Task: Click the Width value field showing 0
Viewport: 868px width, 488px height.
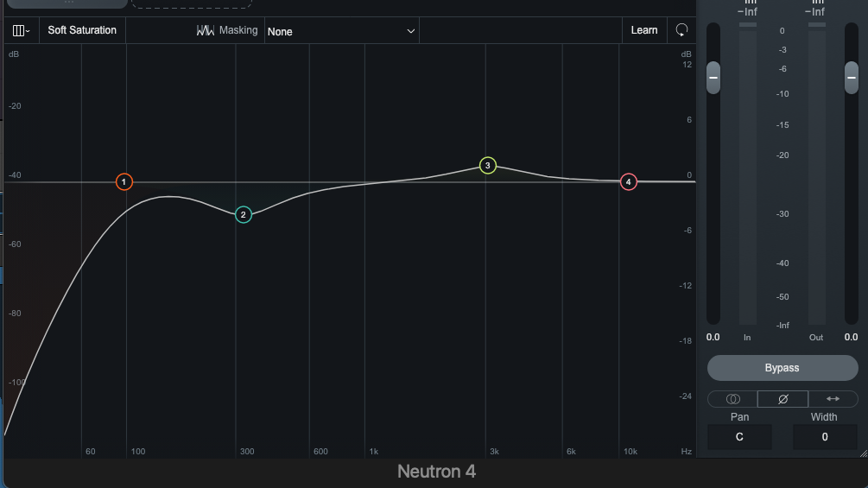Action: (x=825, y=437)
